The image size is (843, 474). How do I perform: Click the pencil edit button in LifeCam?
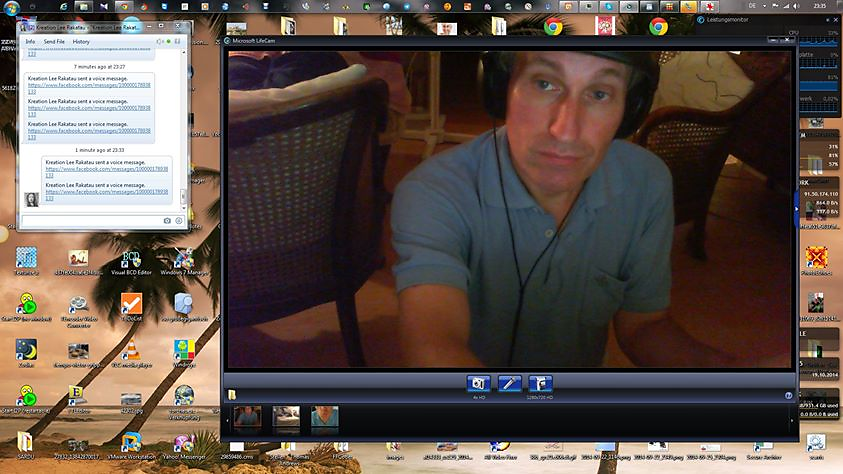(x=509, y=383)
